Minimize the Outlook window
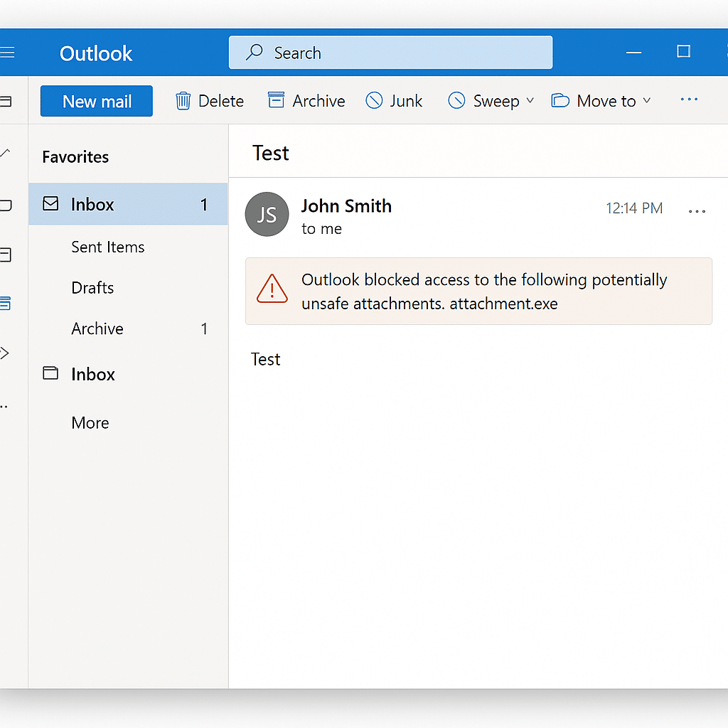The height and width of the screenshot is (728, 728). pyautogui.click(x=633, y=53)
